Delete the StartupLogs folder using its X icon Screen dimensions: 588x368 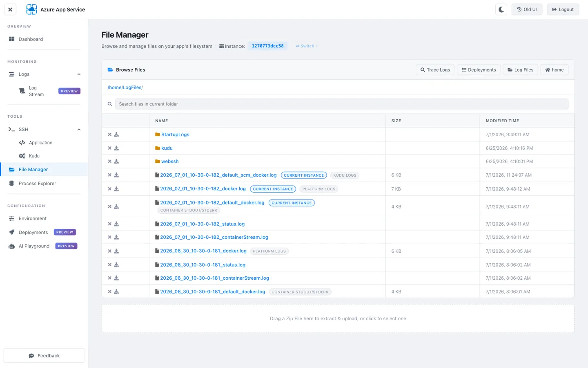pos(109,135)
